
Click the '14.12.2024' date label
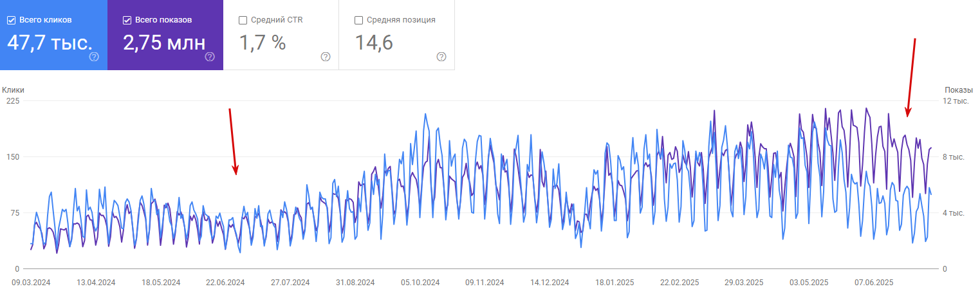pos(550,283)
